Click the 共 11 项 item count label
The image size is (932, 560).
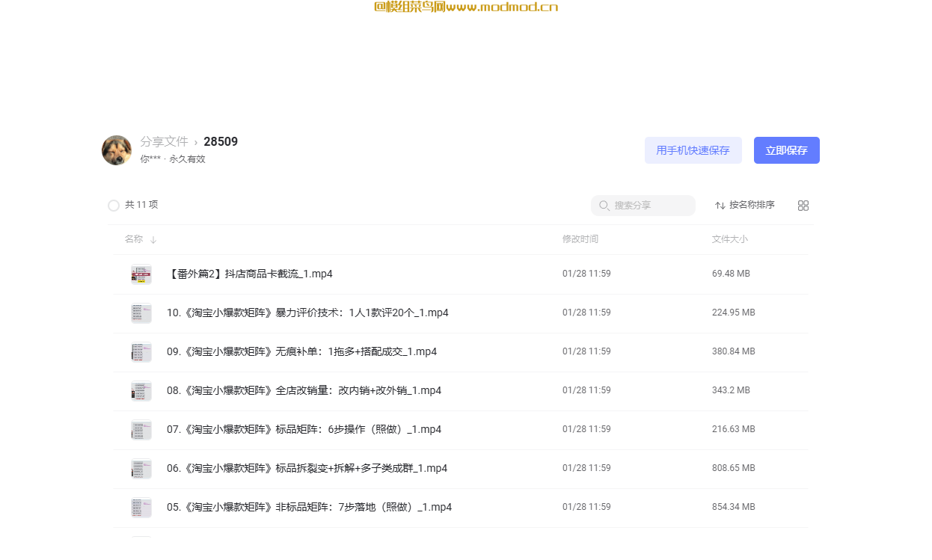pyautogui.click(x=141, y=205)
